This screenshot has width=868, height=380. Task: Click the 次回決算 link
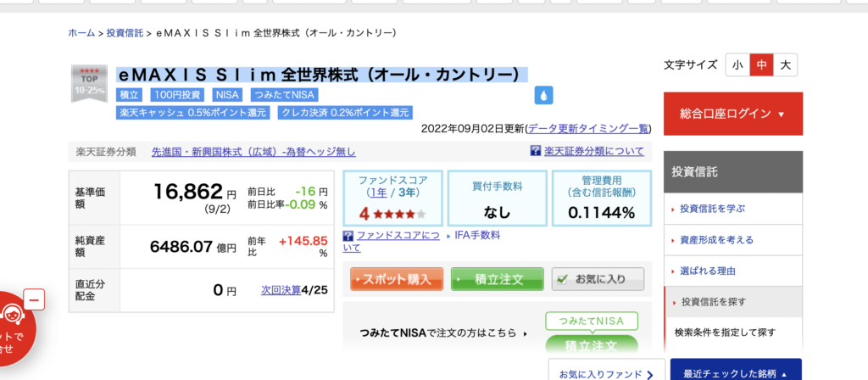pos(281,290)
